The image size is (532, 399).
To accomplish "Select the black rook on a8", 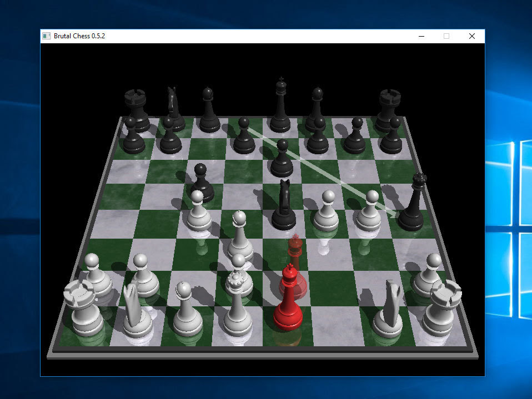I will coord(137,110).
